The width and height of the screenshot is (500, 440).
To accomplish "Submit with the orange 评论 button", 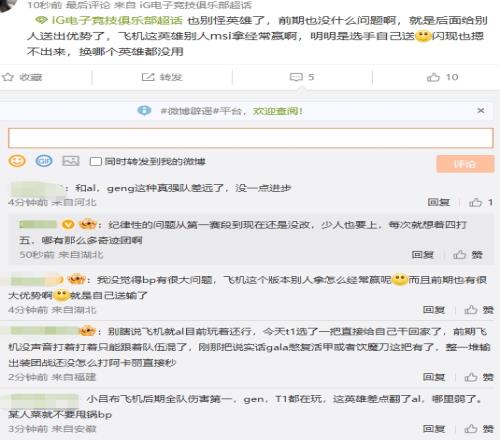I will [x=465, y=164].
